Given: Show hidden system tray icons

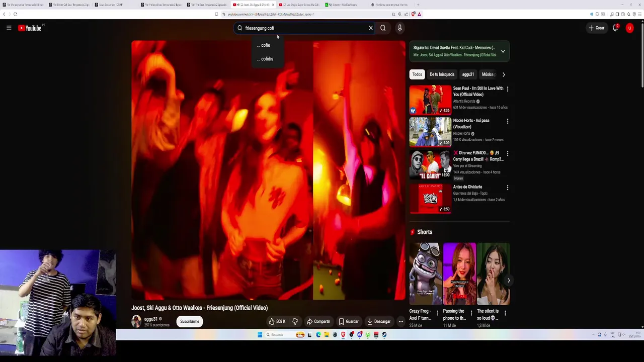Looking at the screenshot, I should click(593, 335).
